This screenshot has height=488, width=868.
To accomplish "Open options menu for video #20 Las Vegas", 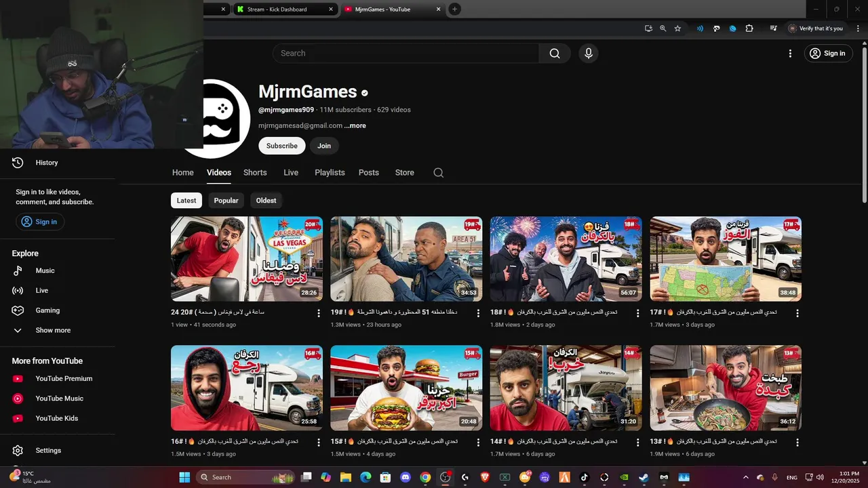I will coord(319,313).
